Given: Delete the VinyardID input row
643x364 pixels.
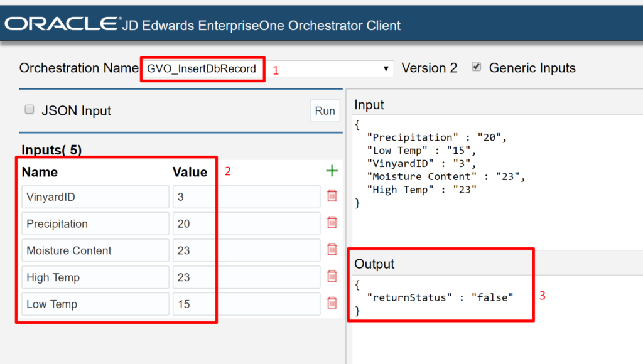Looking at the screenshot, I should pyautogui.click(x=332, y=196).
